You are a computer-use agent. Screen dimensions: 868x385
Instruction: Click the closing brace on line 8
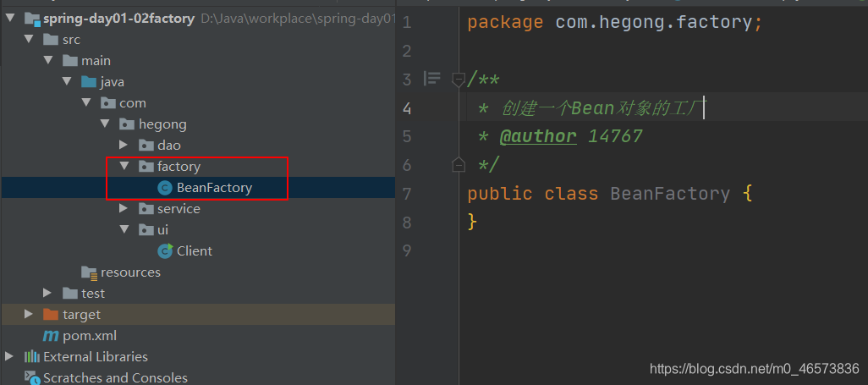click(x=472, y=223)
